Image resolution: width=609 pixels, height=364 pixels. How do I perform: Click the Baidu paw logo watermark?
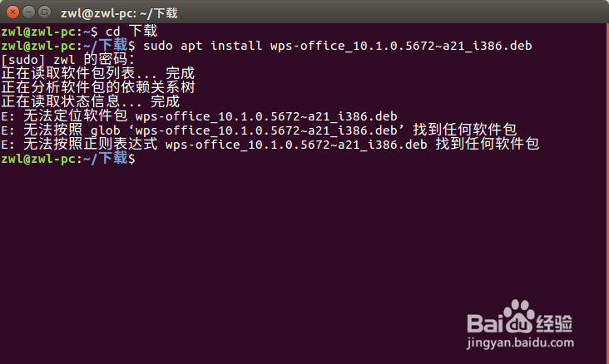pyautogui.click(x=518, y=316)
